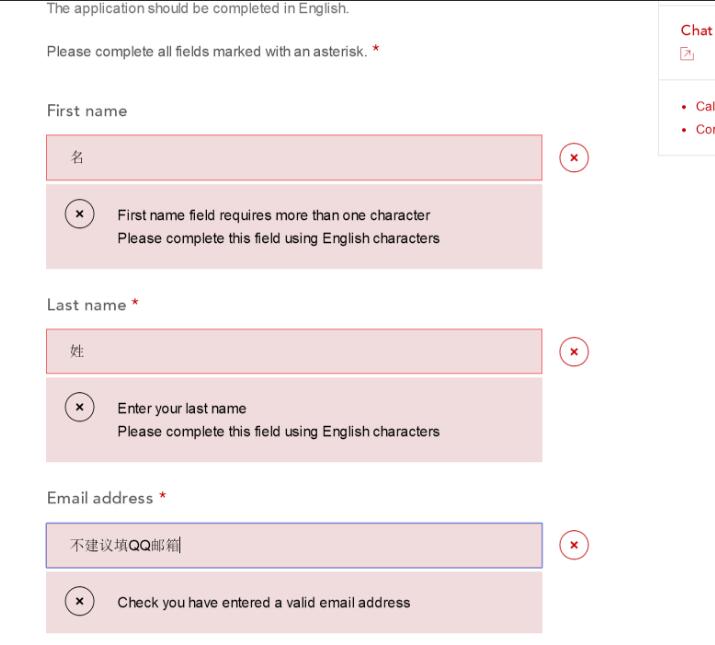The width and height of the screenshot is (715, 645).
Task: Open the first bulleted link starting with 'Cal'
Action: point(704,106)
